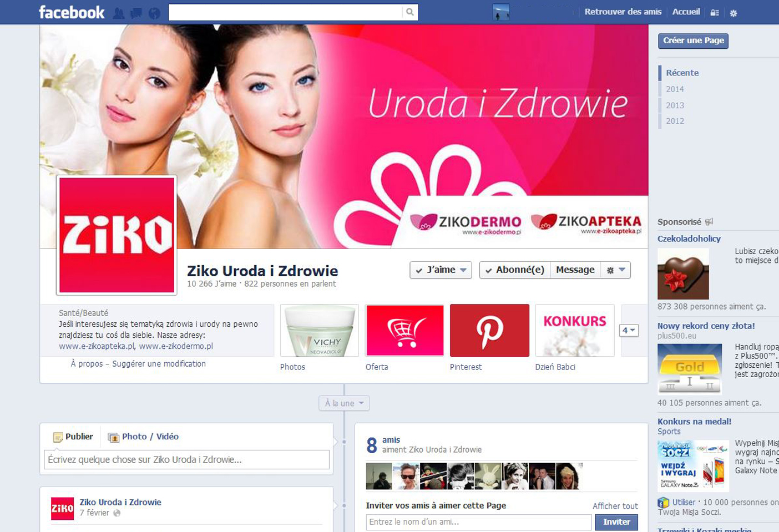This screenshot has width=779, height=532.
Task: Click the status input to write on page
Action: [186, 460]
